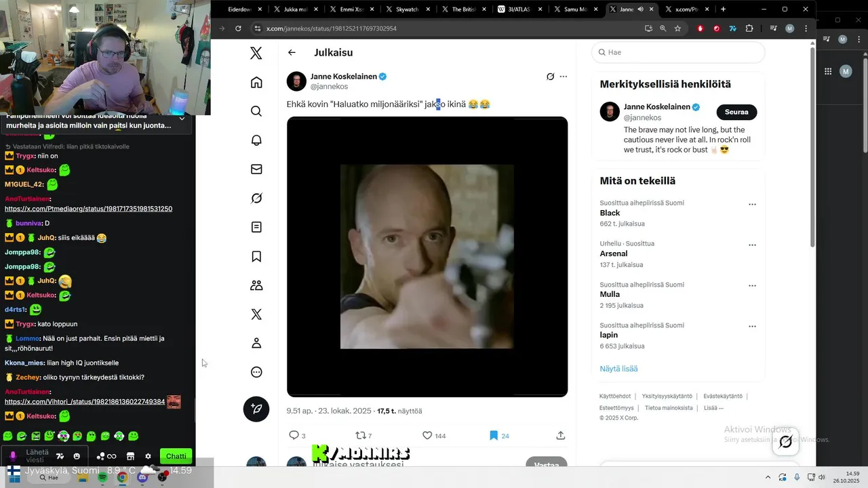The image size is (868, 488).
Task: Bookmark this page with the star
Action: 677,28
